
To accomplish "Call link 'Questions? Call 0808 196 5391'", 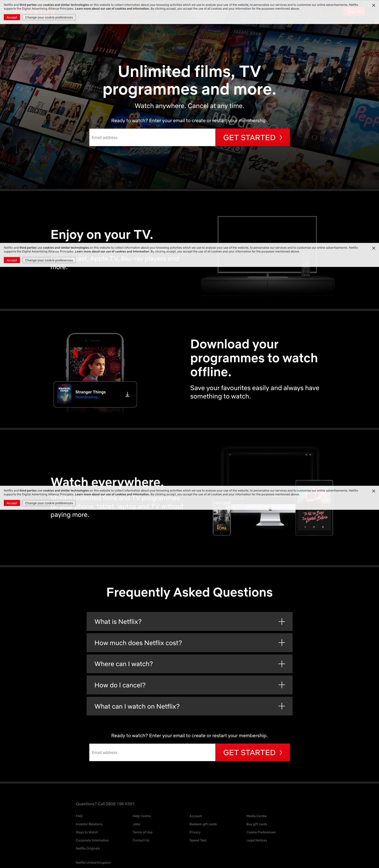I will pos(105,804).
